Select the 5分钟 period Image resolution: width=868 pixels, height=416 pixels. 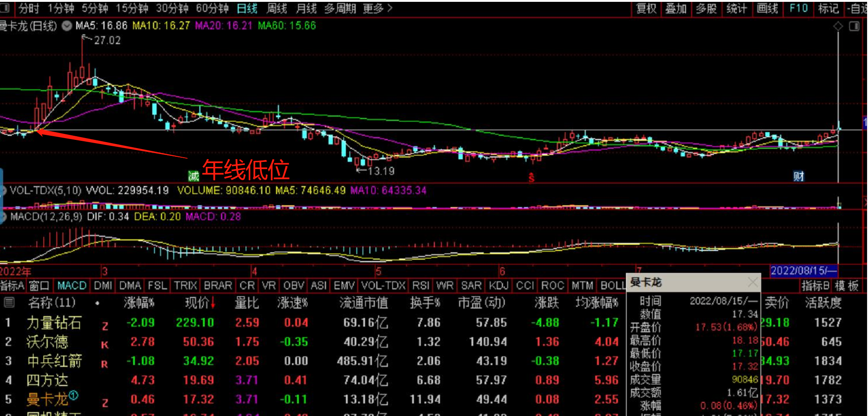pos(95,8)
